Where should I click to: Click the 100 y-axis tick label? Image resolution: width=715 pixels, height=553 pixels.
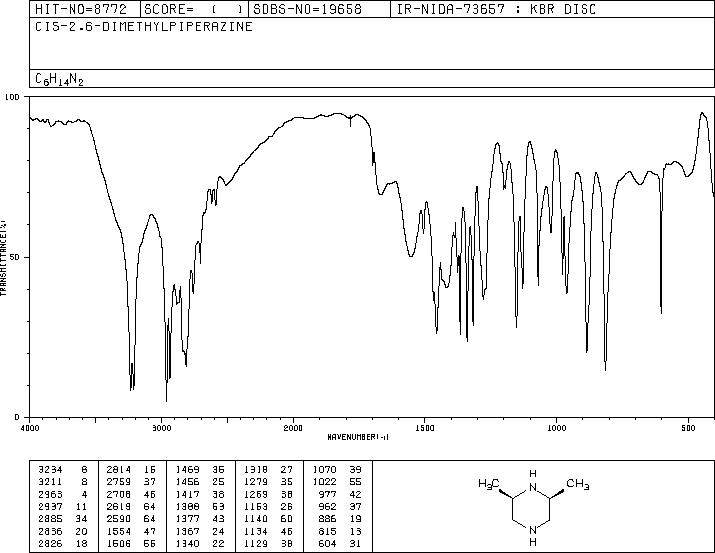12,97
